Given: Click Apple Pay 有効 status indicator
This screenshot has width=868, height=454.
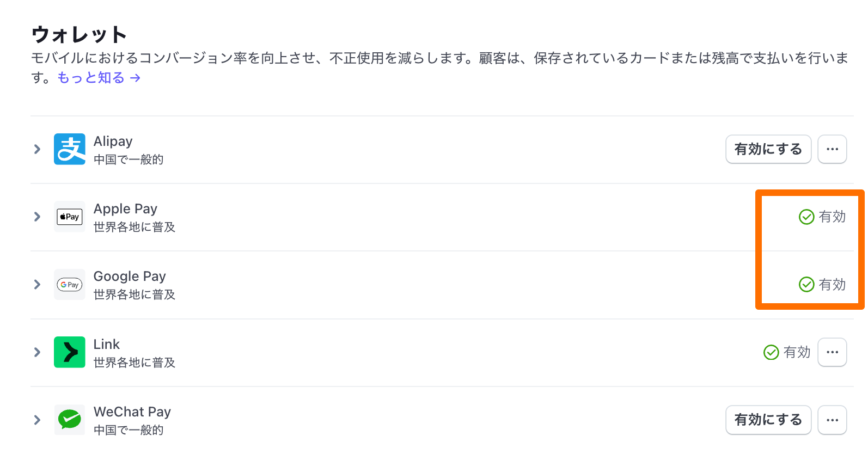Looking at the screenshot, I should coord(822,217).
